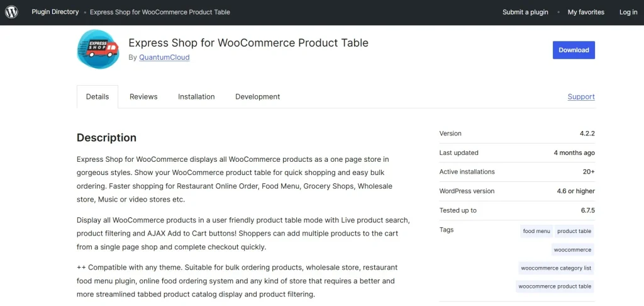Switch to the Reviews tab
Viewport: 644px width, 306px height.
point(143,97)
